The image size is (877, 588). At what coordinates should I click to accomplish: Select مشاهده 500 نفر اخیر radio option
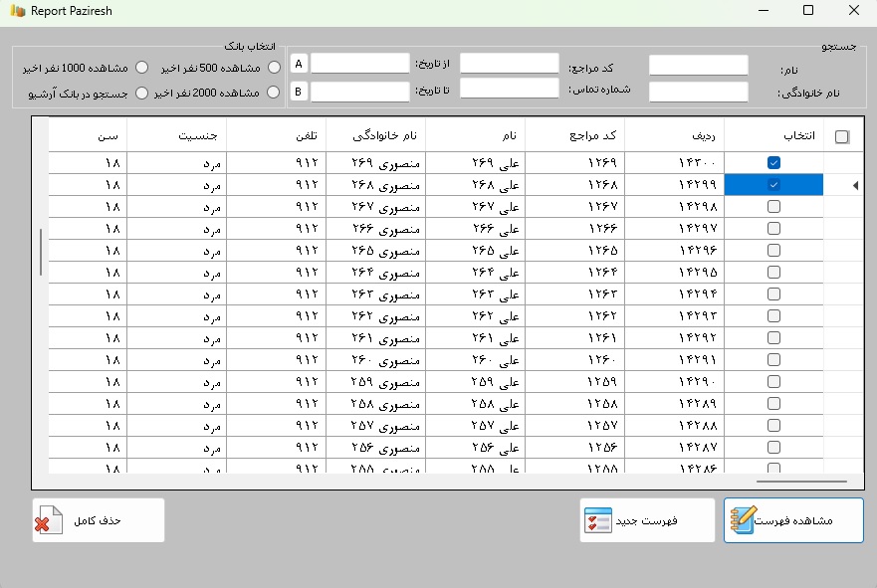(274, 68)
